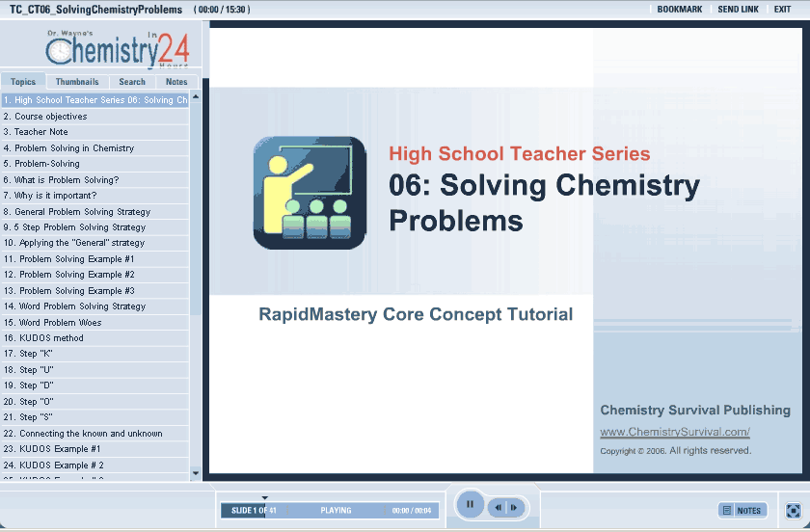Open the Notes button in bottom bar
The width and height of the screenshot is (810, 532).
point(742,510)
